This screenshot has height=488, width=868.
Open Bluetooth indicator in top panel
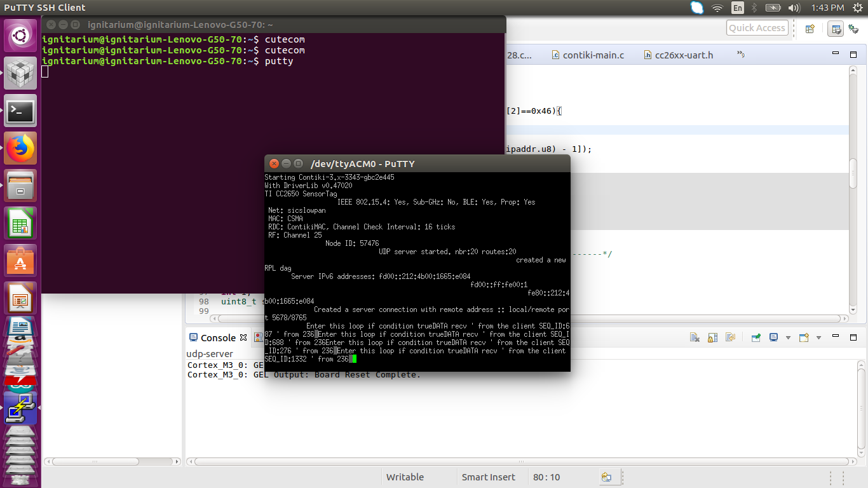[754, 8]
